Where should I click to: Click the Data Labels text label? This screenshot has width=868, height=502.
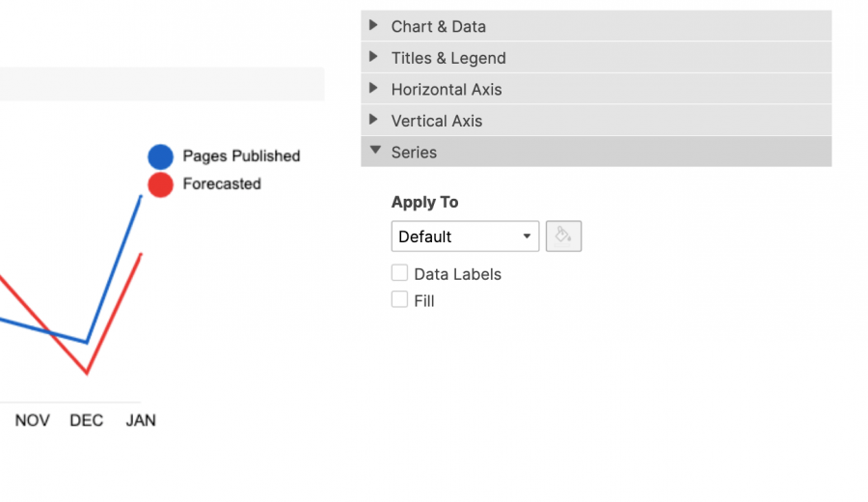tap(457, 274)
